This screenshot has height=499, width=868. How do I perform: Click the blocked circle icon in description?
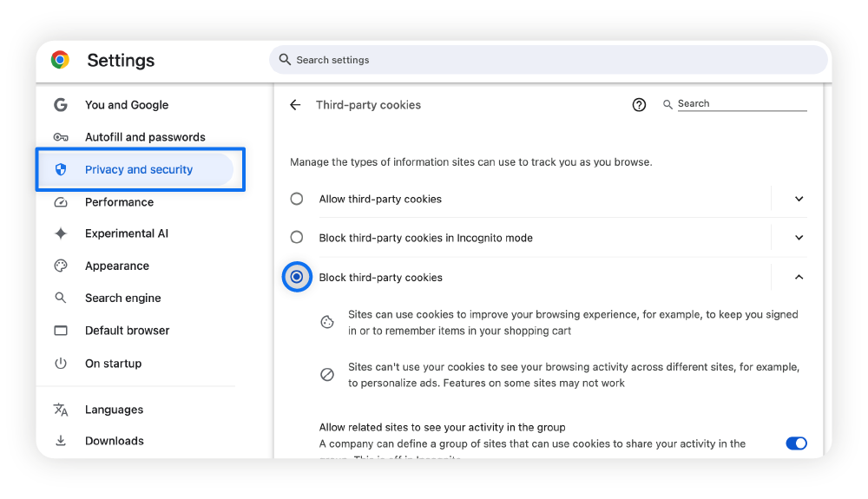[327, 375]
